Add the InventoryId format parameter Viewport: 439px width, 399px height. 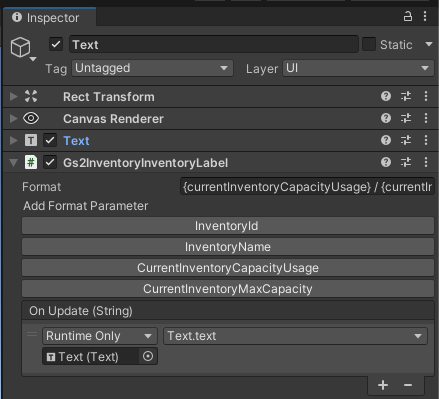228,226
